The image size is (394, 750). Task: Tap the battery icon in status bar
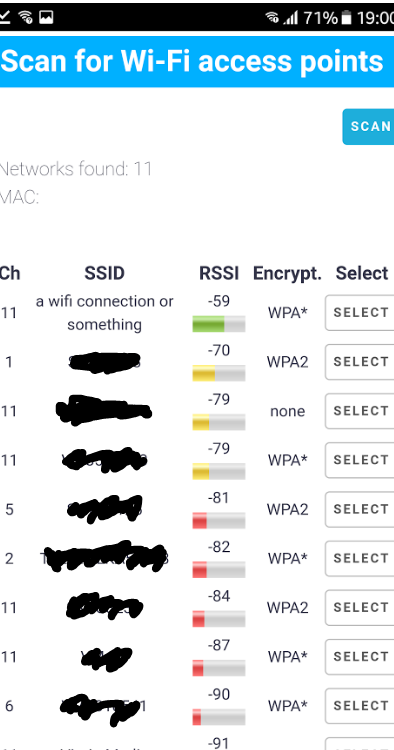coord(347,18)
